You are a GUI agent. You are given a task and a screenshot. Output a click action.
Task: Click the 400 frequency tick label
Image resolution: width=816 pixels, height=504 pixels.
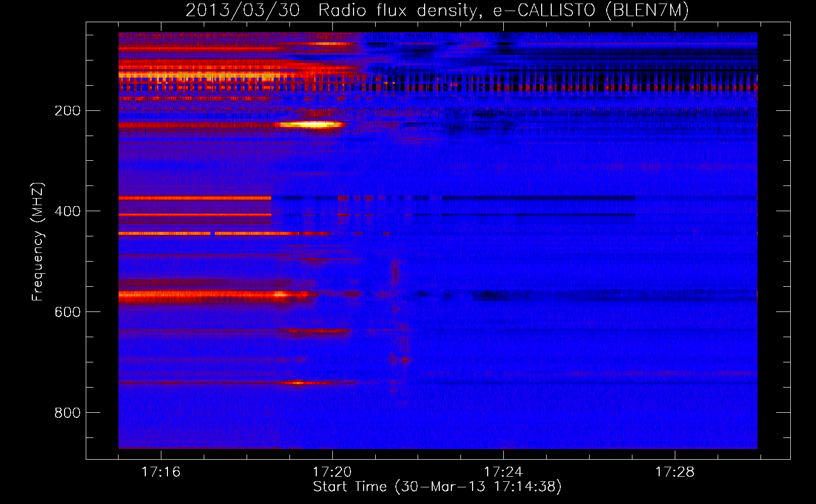[x=68, y=211]
